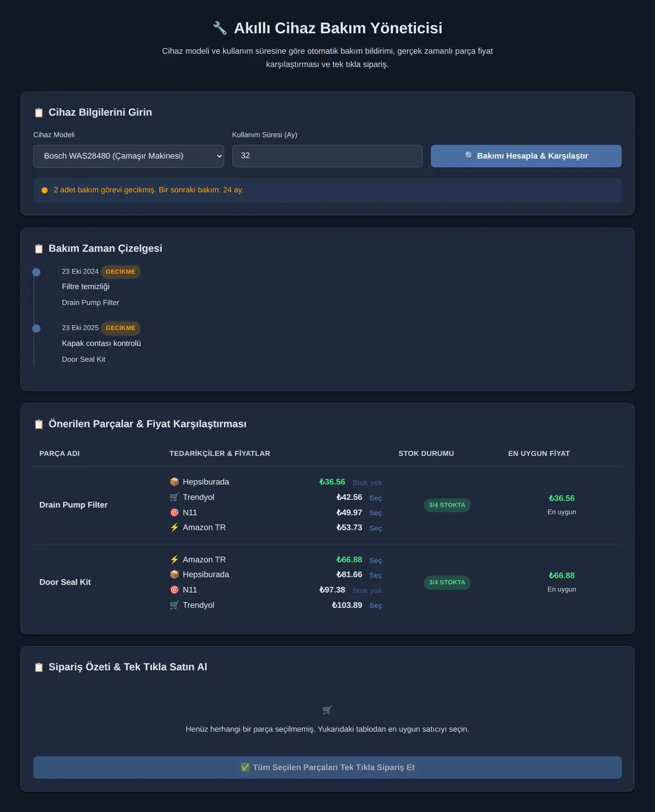Click the orange warning dot in the overdue notice
The width and height of the screenshot is (655, 812).
pyautogui.click(x=45, y=190)
